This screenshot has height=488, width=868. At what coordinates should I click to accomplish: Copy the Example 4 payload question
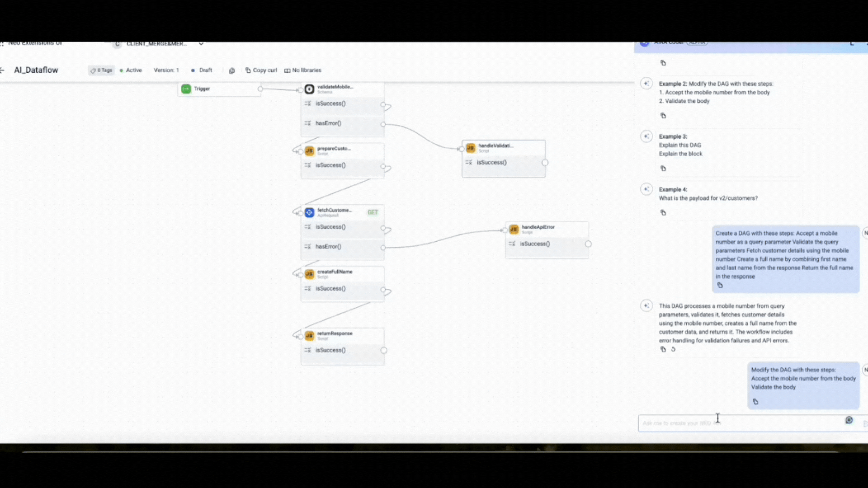(x=663, y=213)
